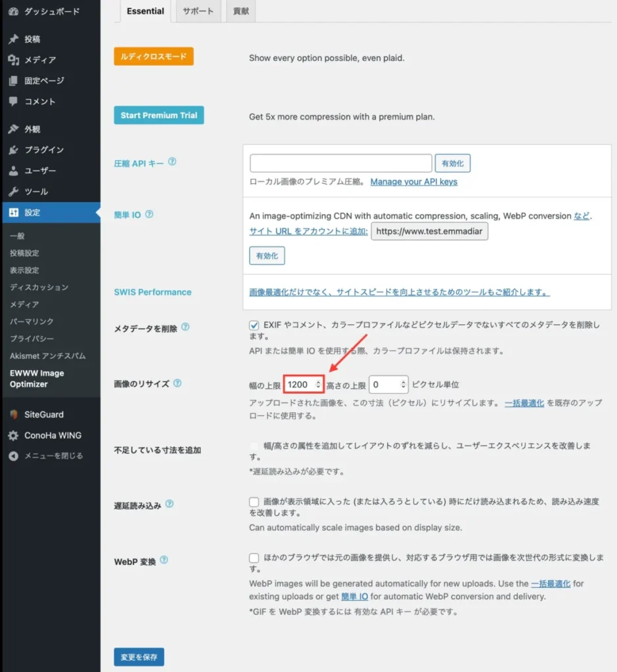Image resolution: width=617 pixels, height=672 pixels.
Task: Click the 高さの上限 field showing 0
Action: pyautogui.click(x=389, y=385)
